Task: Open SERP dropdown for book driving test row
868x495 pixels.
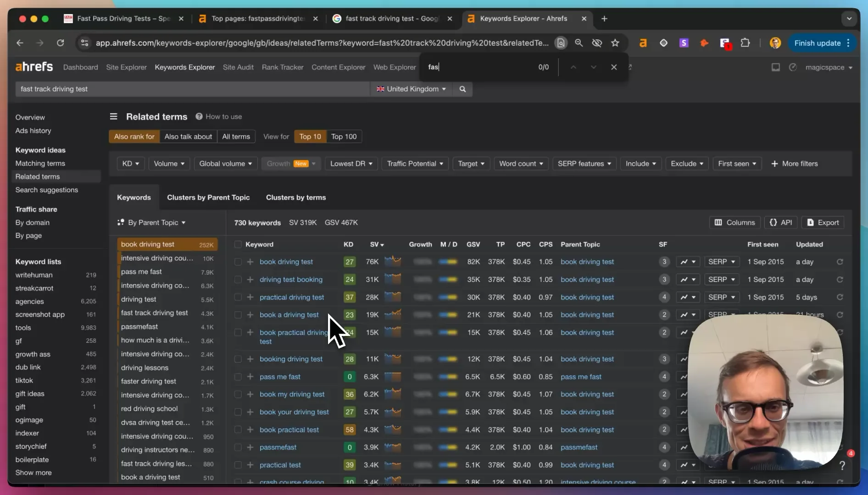Action: pyautogui.click(x=722, y=262)
